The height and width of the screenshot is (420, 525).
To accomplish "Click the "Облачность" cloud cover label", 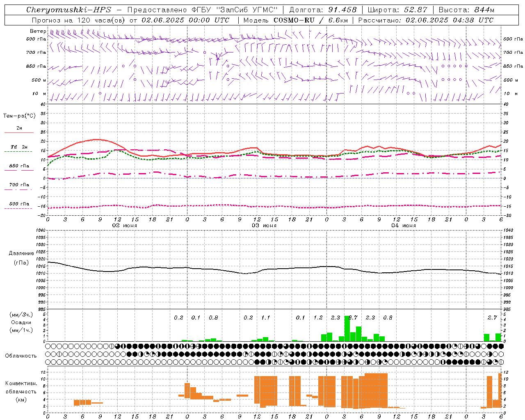I will [x=21, y=356].
